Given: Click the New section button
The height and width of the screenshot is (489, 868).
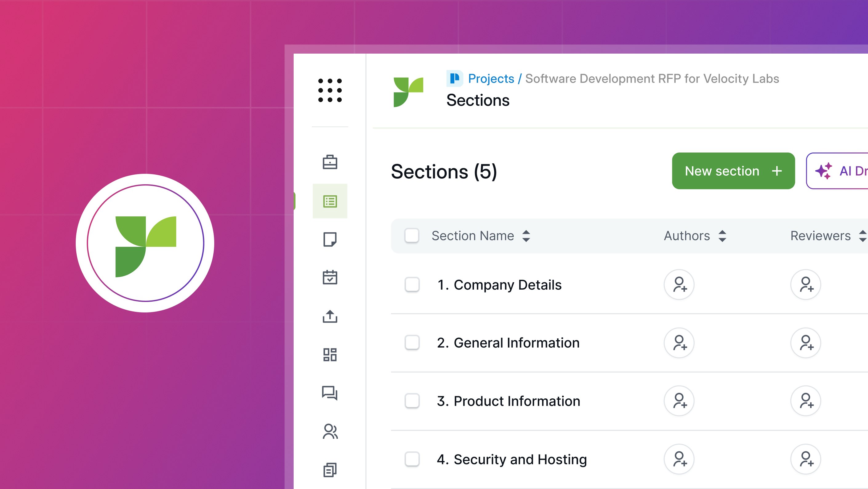Looking at the screenshot, I should coord(733,171).
